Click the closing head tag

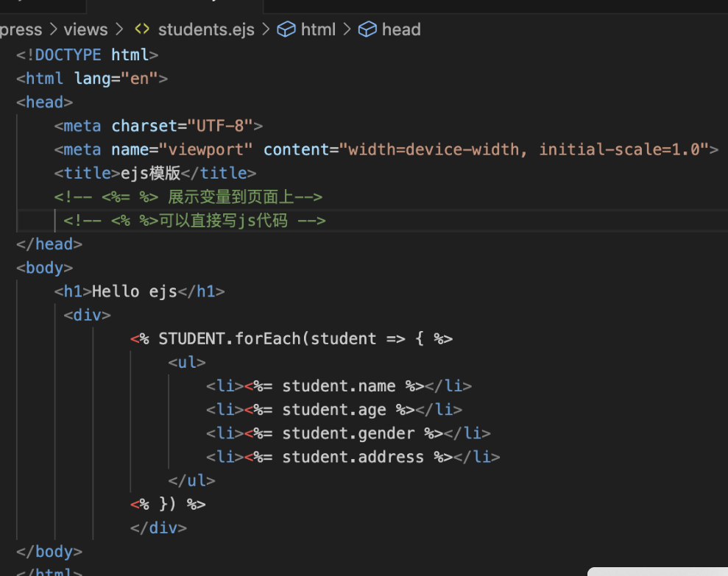(x=49, y=244)
